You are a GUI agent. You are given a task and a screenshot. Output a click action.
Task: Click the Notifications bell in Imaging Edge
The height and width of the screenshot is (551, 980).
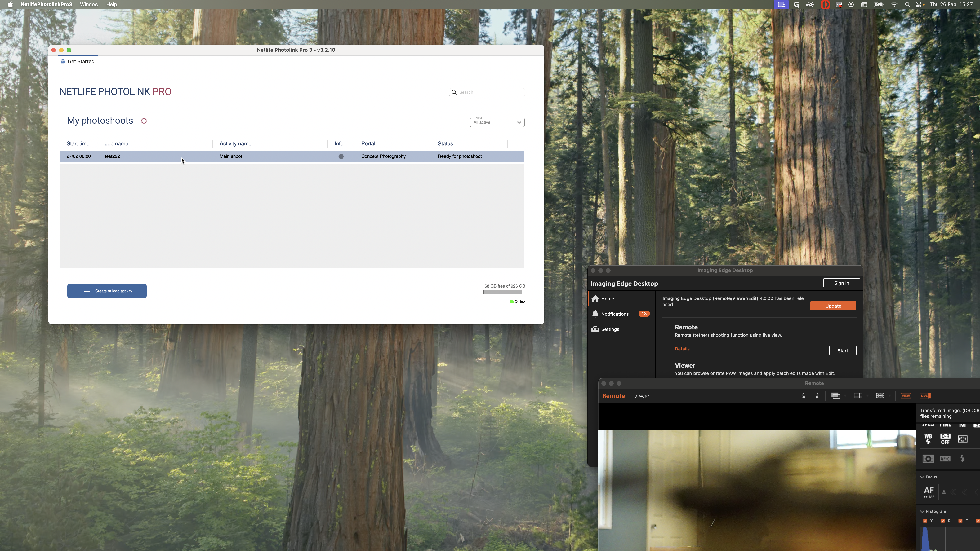pos(595,314)
